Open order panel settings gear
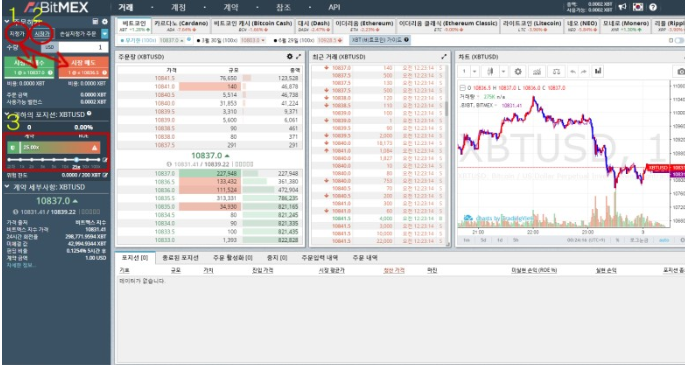The height and width of the screenshot is (365, 685). tap(104, 21)
